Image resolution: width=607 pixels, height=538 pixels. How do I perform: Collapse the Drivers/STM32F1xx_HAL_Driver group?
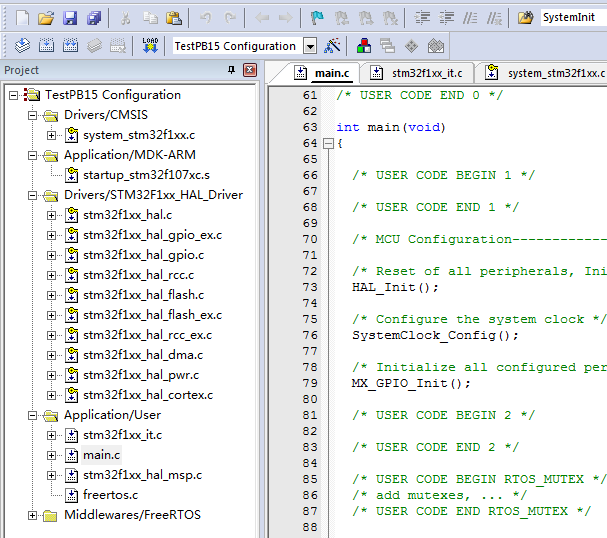pyautogui.click(x=33, y=195)
